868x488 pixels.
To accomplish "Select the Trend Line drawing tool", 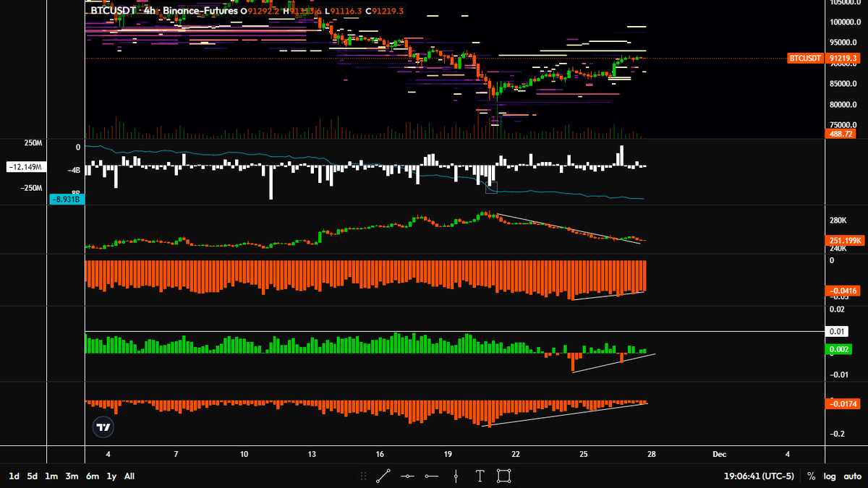I will 383,476.
